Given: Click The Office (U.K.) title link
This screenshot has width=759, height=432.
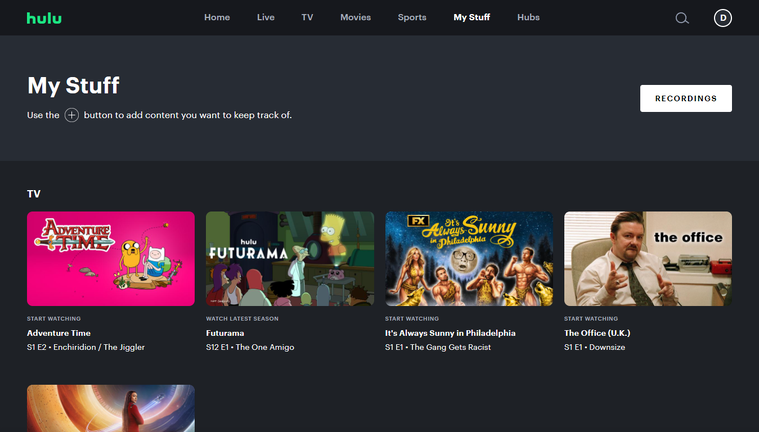Looking at the screenshot, I should [597, 333].
